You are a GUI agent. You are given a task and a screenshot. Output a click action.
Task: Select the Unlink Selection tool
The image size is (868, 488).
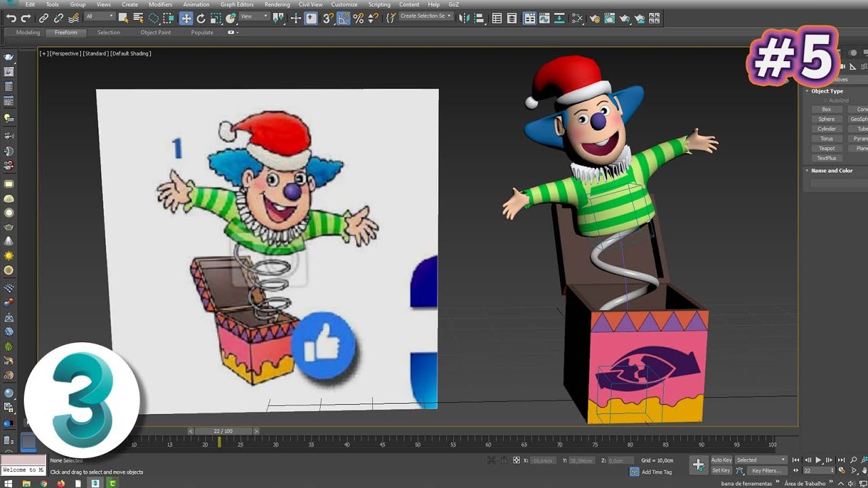(59, 18)
